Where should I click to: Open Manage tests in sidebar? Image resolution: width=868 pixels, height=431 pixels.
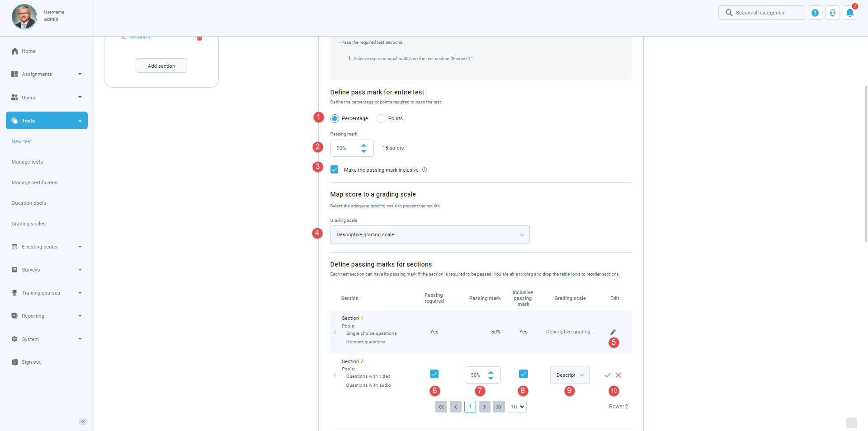click(27, 162)
